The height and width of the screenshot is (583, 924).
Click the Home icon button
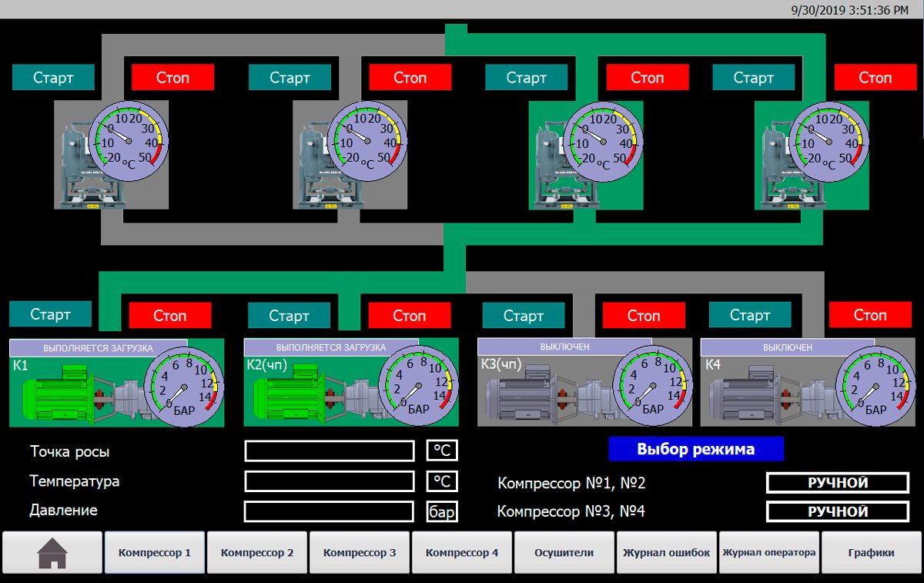[x=52, y=552]
